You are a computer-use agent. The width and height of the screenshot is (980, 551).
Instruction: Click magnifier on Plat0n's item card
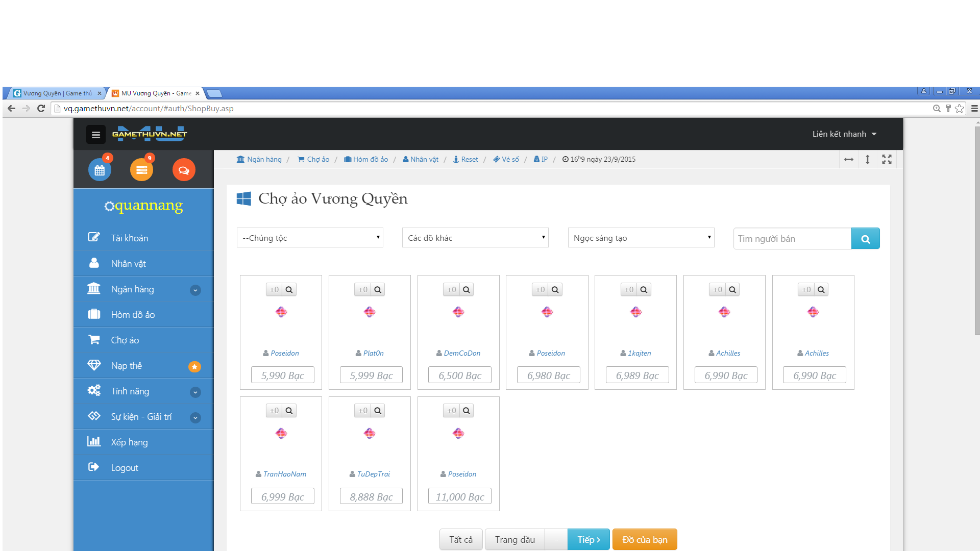[x=378, y=290]
